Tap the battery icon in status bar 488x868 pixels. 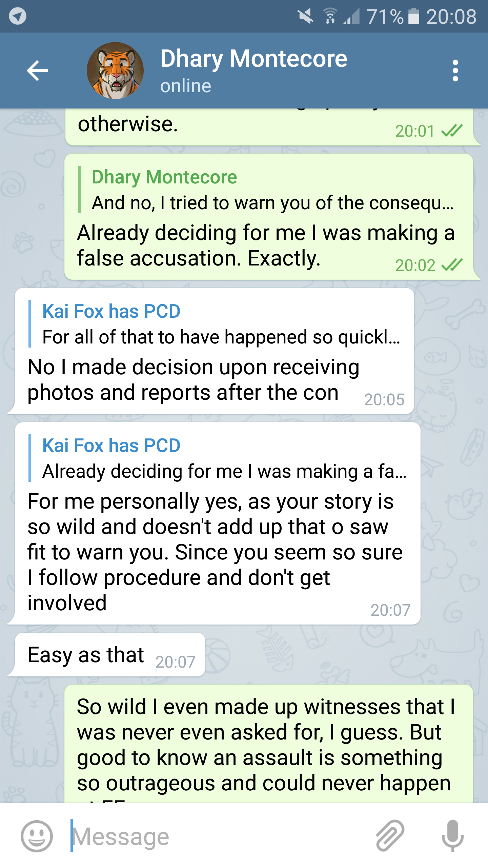pos(413,16)
